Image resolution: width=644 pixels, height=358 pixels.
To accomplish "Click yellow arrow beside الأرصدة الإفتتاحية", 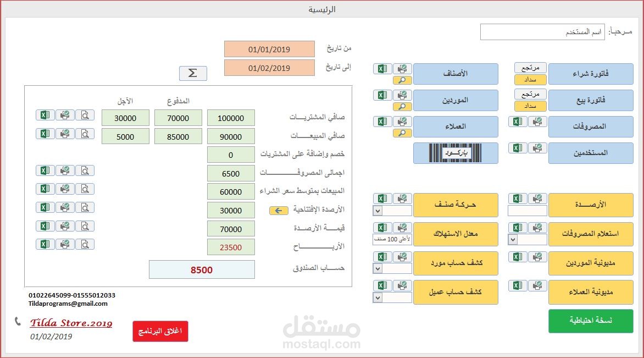I will pos(279,211).
